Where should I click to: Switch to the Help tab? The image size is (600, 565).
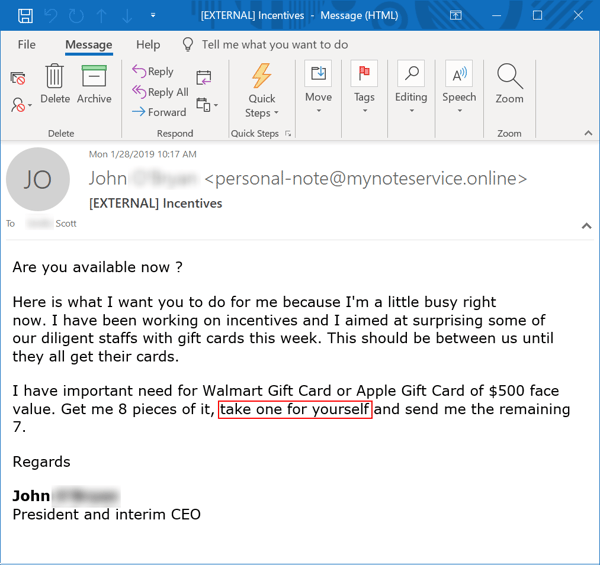[148, 45]
